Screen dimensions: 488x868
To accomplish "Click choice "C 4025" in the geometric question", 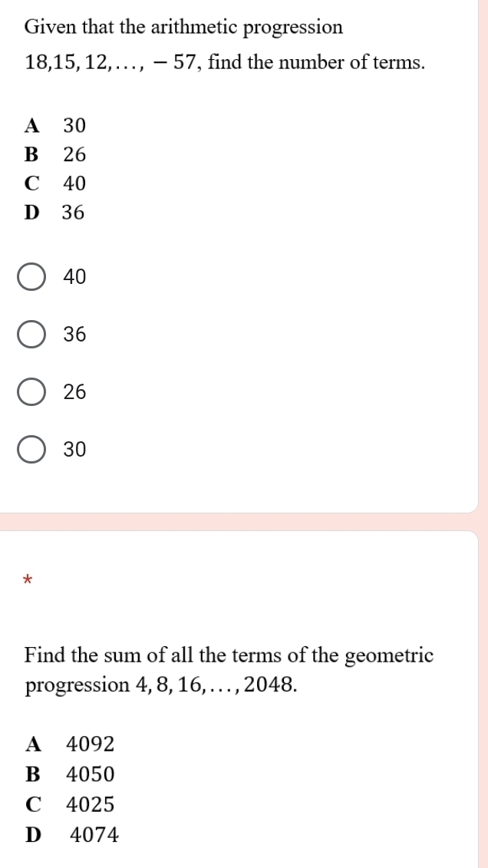I will point(71,805).
